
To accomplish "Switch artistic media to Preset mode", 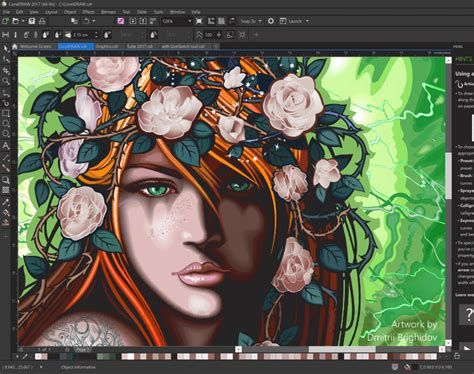I will click(x=6, y=35).
